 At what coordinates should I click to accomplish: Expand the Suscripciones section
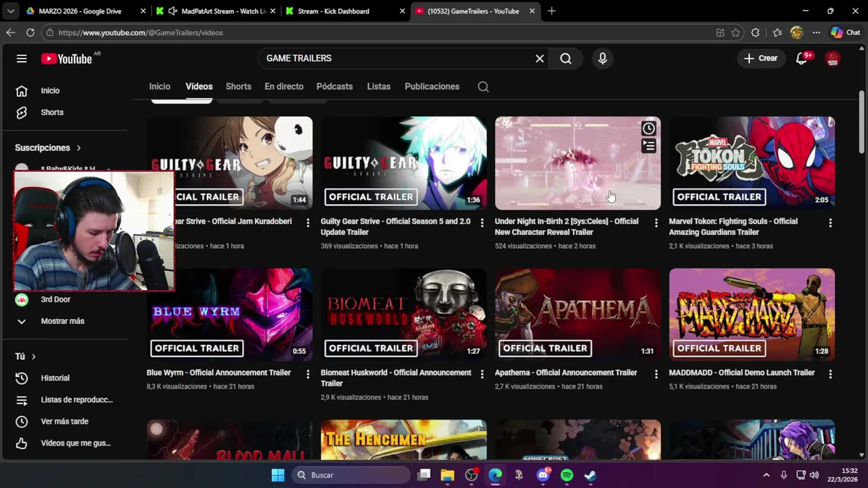coord(48,148)
